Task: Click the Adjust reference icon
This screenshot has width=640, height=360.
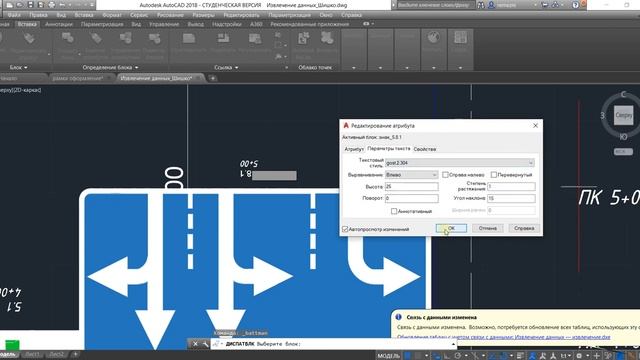Action: pos(255,39)
